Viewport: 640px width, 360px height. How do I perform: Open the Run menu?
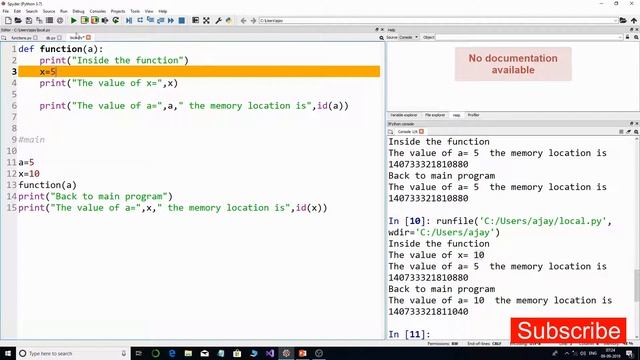click(64, 11)
